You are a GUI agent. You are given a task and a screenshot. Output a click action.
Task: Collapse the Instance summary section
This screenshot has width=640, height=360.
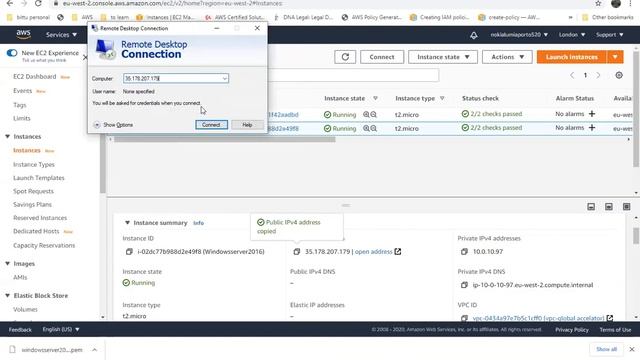pos(127,223)
